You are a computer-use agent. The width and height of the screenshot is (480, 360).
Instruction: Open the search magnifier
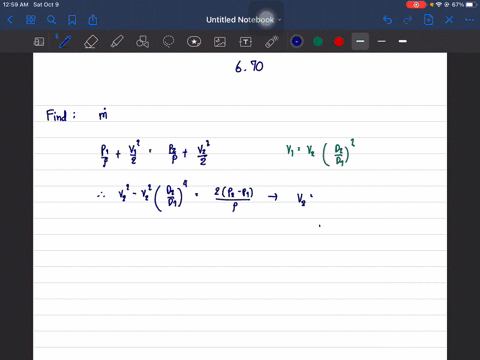[x=51, y=20]
